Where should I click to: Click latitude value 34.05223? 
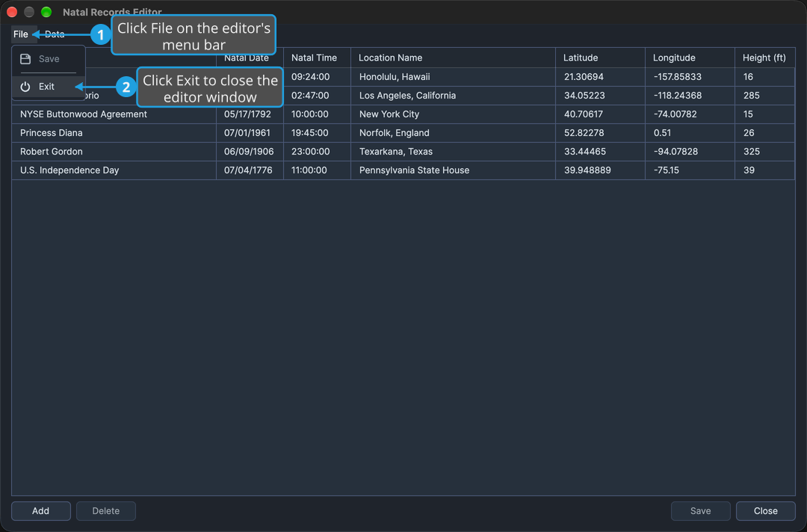(600, 95)
